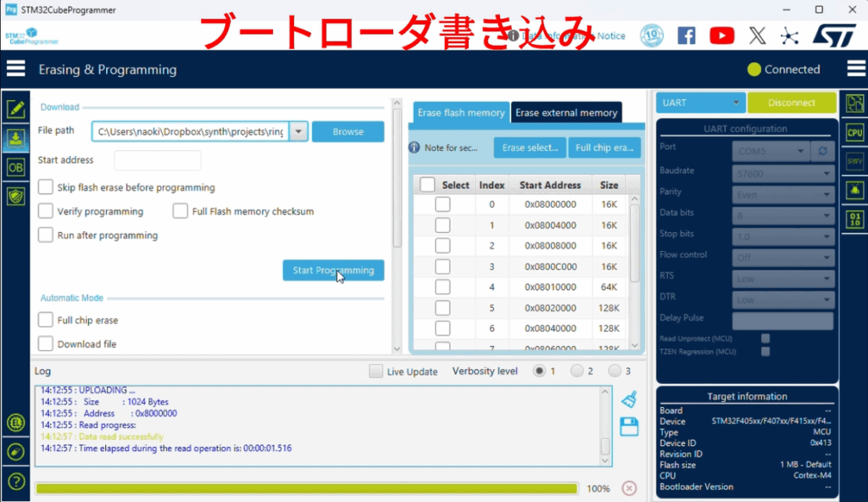The width and height of the screenshot is (868, 502).
Task: Select verbosity level 3
Action: 615,371
